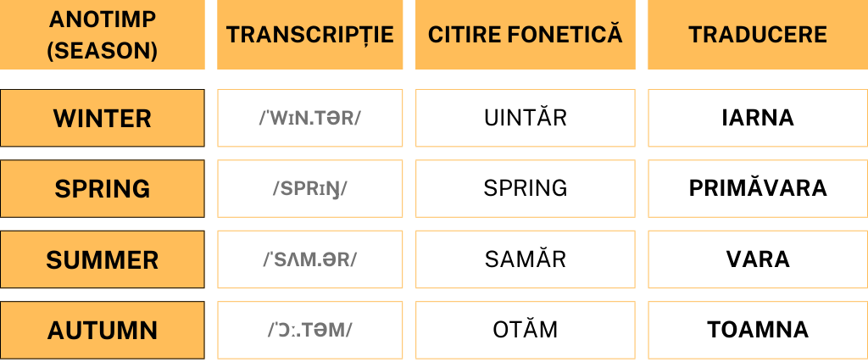Select the autumn transcription cell

(309, 330)
